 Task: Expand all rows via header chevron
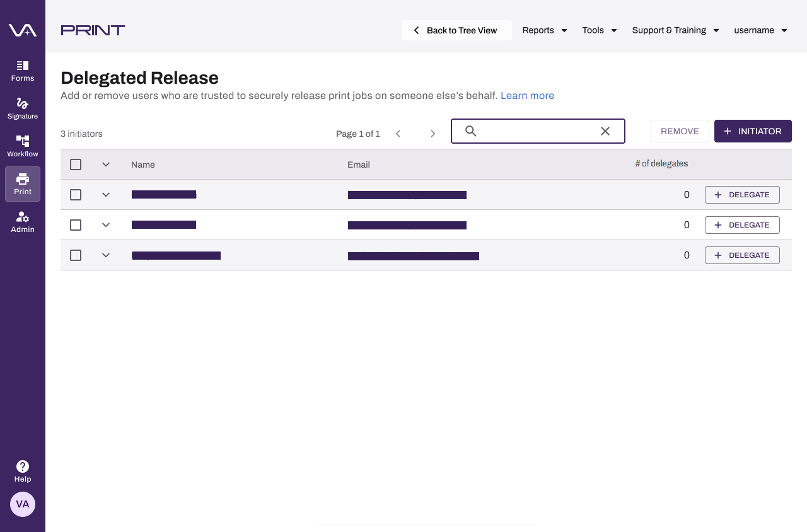point(106,165)
